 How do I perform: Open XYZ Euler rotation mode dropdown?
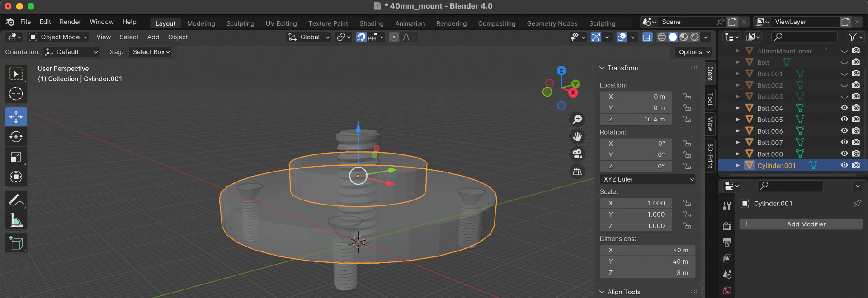click(x=647, y=179)
